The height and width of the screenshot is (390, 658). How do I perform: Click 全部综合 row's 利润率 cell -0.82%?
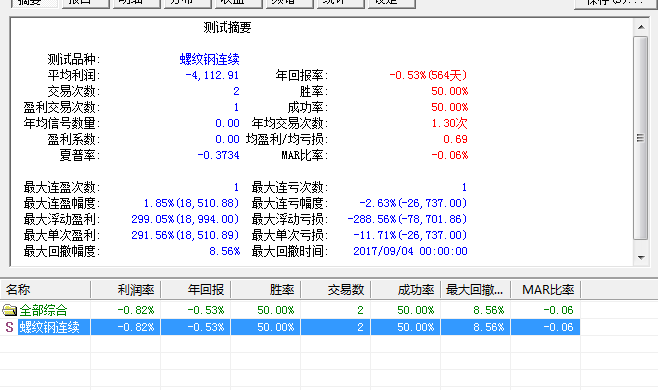(x=125, y=310)
